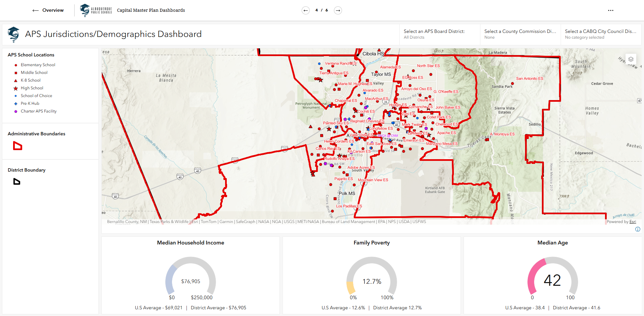Image resolution: width=644 pixels, height=316 pixels.
Task: Click the Tierra Antigua ES label
Action: [x=334, y=73]
